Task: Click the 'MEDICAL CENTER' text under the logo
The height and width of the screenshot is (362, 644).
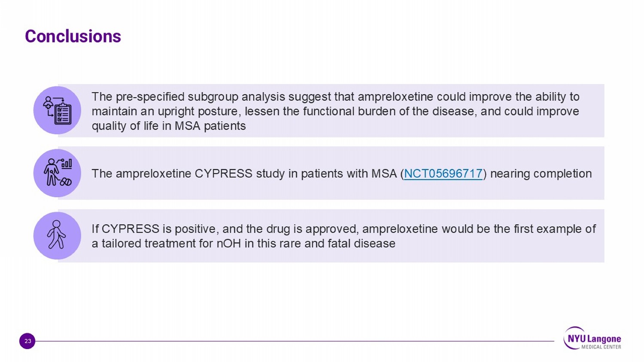Action: pos(601,347)
